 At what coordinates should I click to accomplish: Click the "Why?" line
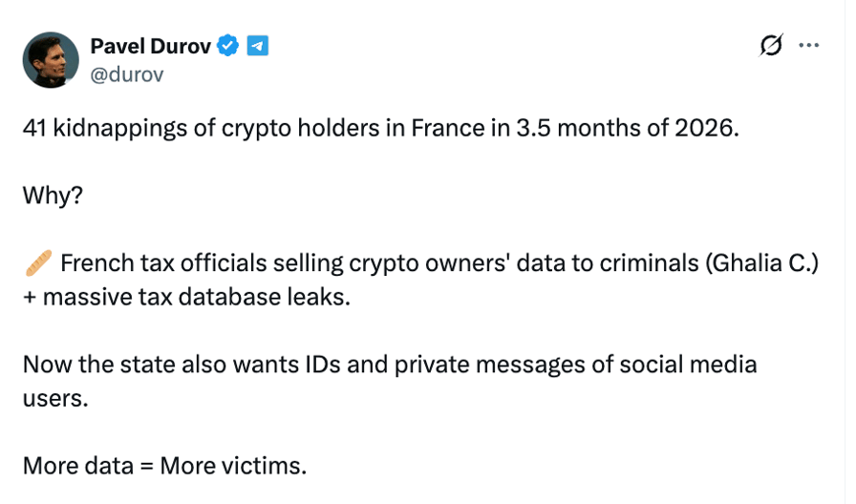click(53, 196)
